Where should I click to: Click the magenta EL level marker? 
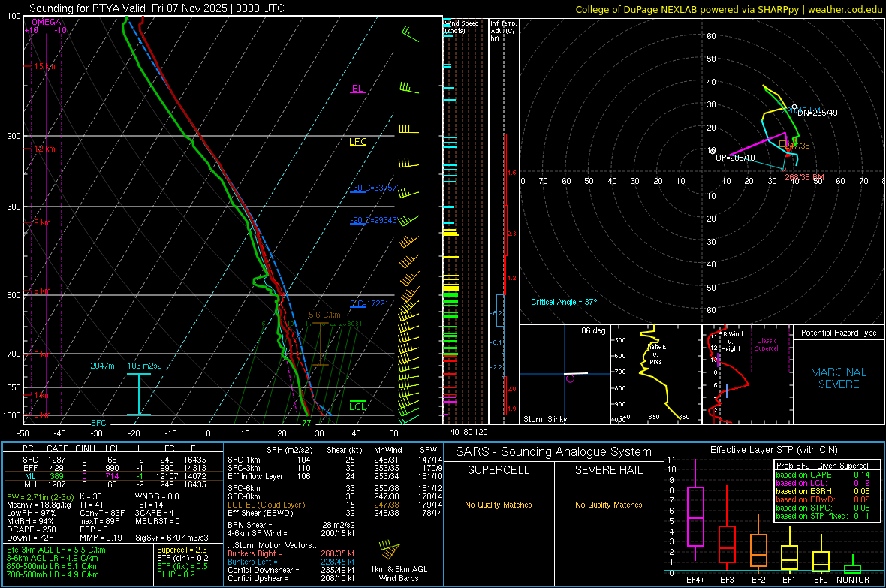click(x=358, y=89)
